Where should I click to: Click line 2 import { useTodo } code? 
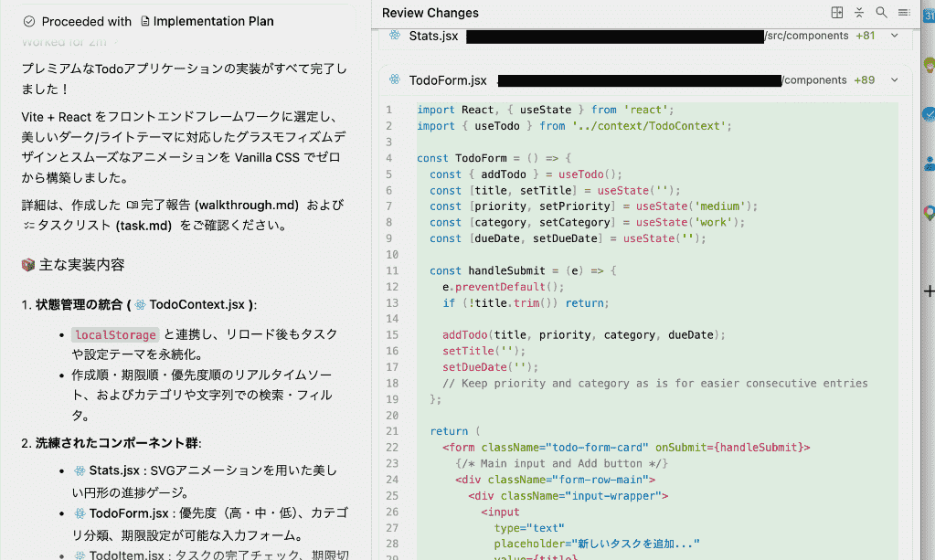click(x=574, y=126)
